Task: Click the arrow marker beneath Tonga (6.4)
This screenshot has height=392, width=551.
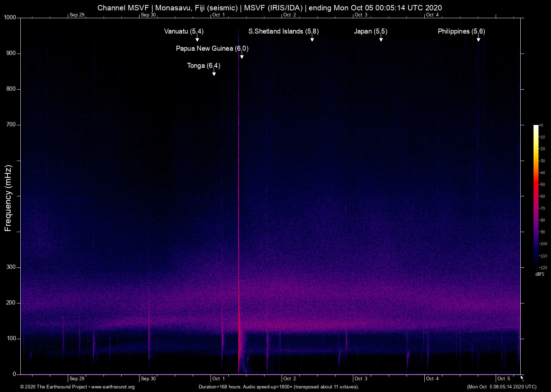Action: pos(214,73)
